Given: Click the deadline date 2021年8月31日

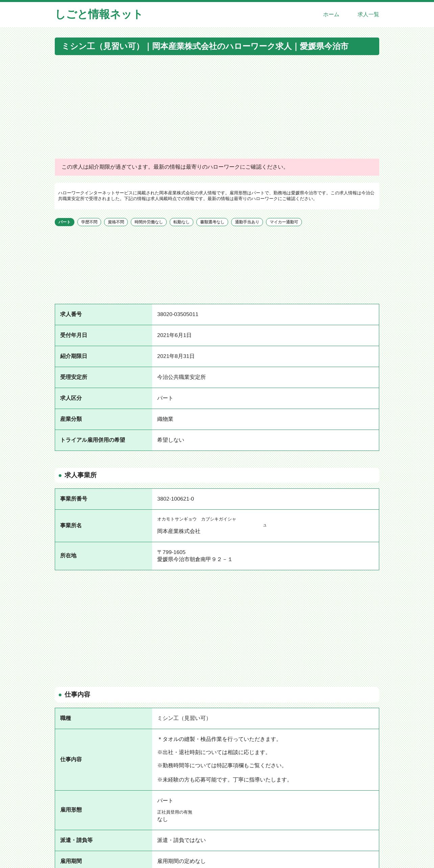Looking at the screenshot, I should point(176,356).
